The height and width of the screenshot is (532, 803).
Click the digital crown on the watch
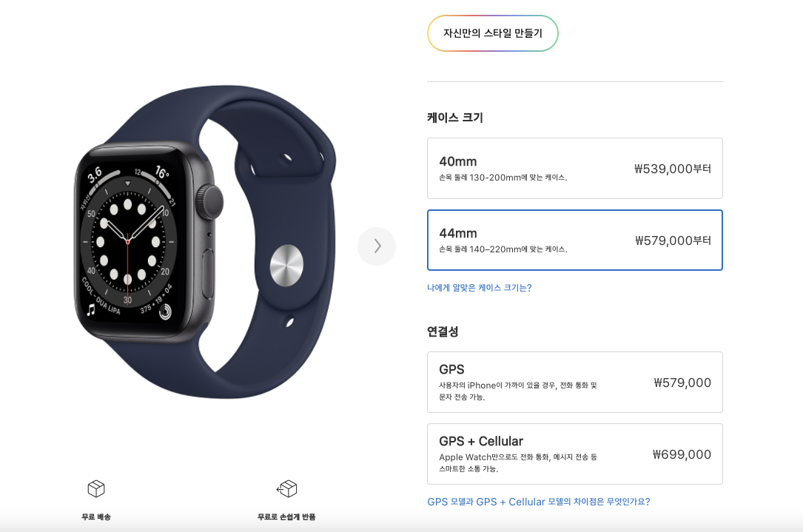[x=210, y=202]
